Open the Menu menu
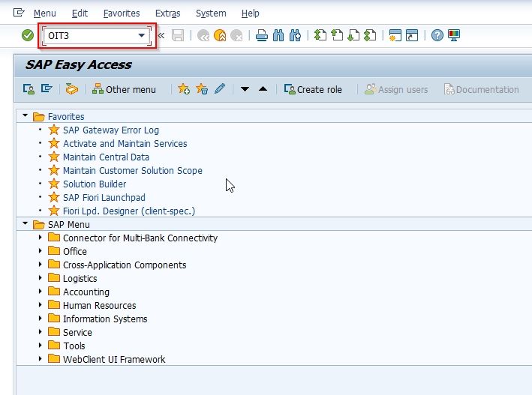The height and width of the screenshot is (395, 532). point(45,13)
